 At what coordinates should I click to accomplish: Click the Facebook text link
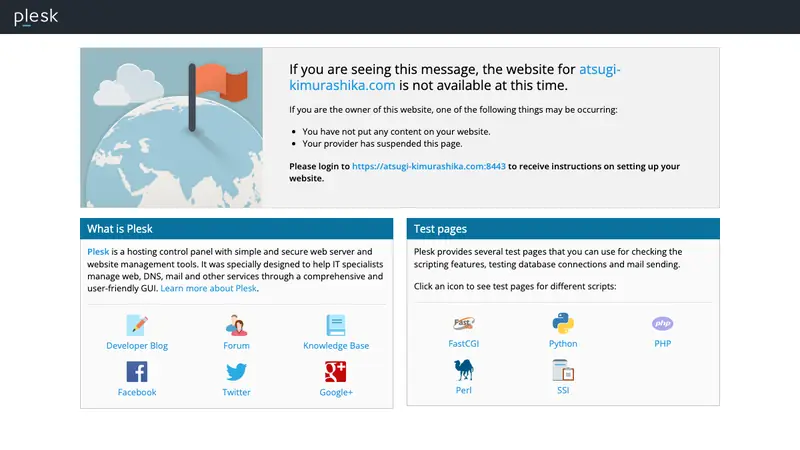(x=137, y=392)
